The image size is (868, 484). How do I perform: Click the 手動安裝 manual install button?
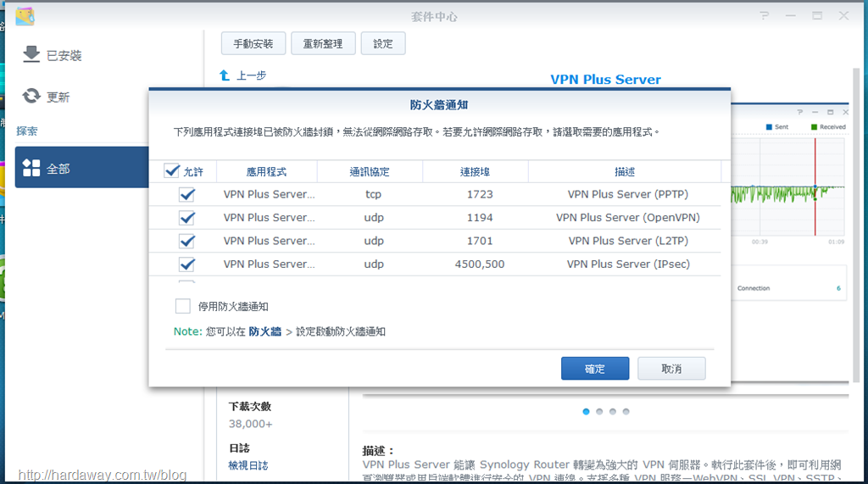click(x=253, y=43)
